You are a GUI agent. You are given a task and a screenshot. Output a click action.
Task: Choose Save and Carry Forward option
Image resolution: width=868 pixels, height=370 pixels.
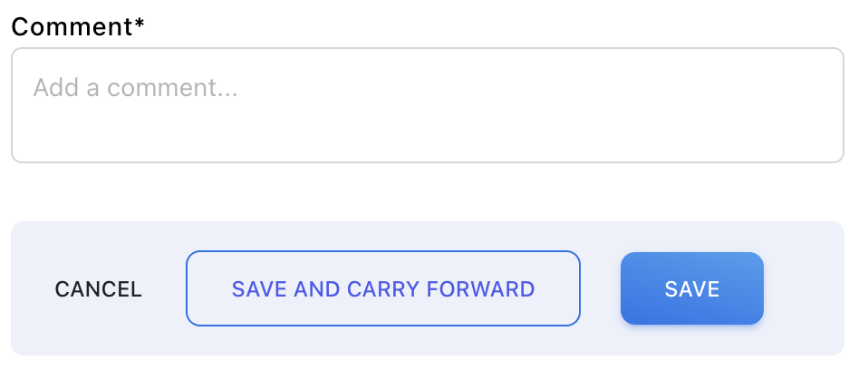coord(382,288)
